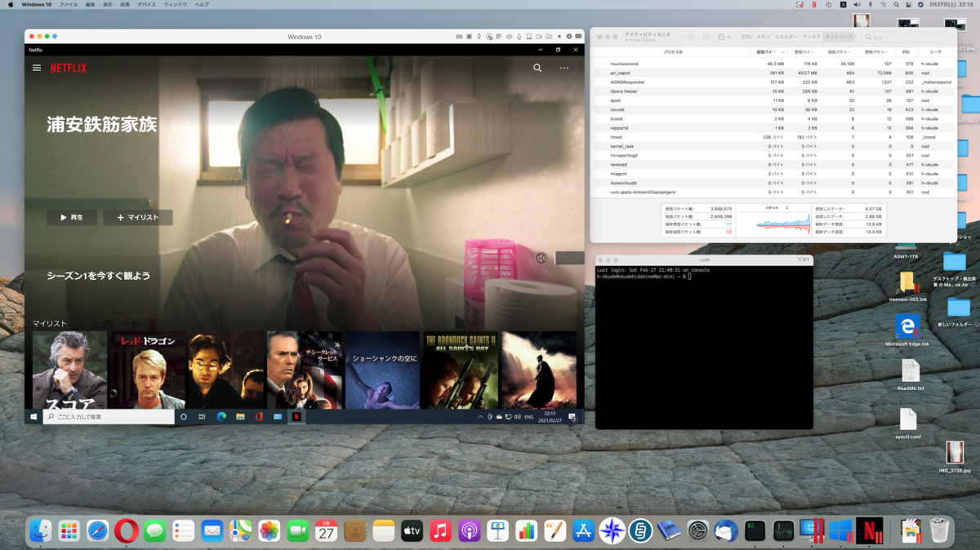Open the Windows notification center icon
980x550 pixels.
click(x=572, y=416)
